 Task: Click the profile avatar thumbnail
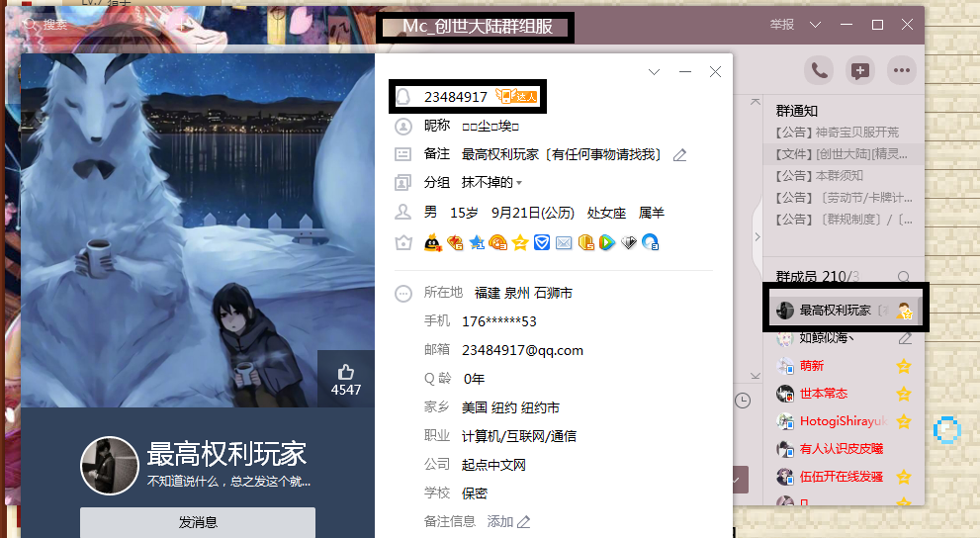[x=110, y=466]
